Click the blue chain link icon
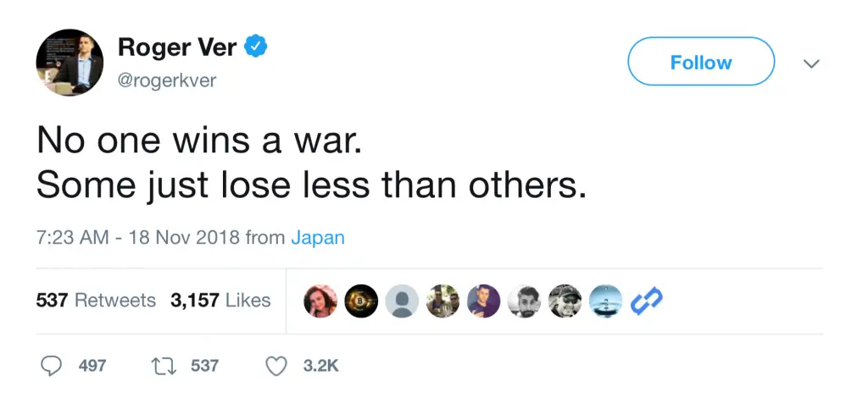Viewport: 868px width, 403px height. tap(647, 300)
